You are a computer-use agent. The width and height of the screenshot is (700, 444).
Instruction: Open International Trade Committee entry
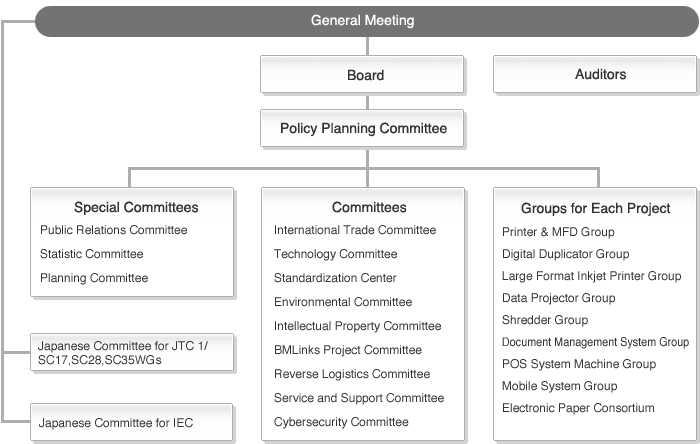point(355,230)
